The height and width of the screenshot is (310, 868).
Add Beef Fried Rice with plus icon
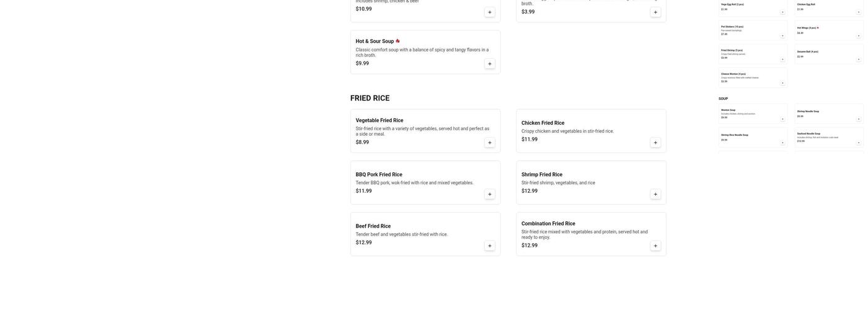coord(489,246)
